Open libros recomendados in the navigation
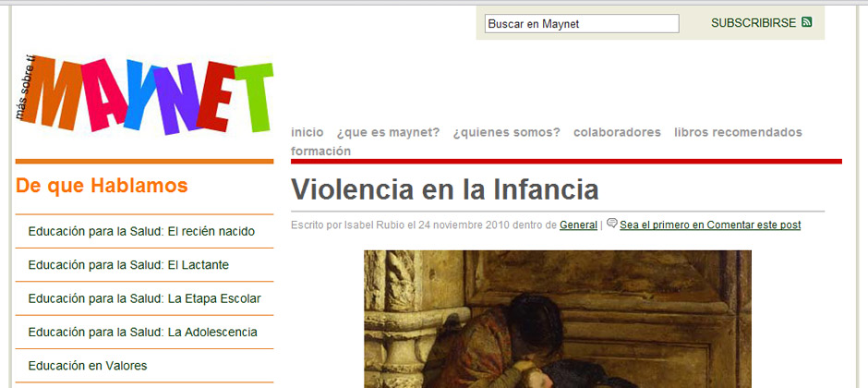This screenshot has width=868, height=388. (738, 132)
